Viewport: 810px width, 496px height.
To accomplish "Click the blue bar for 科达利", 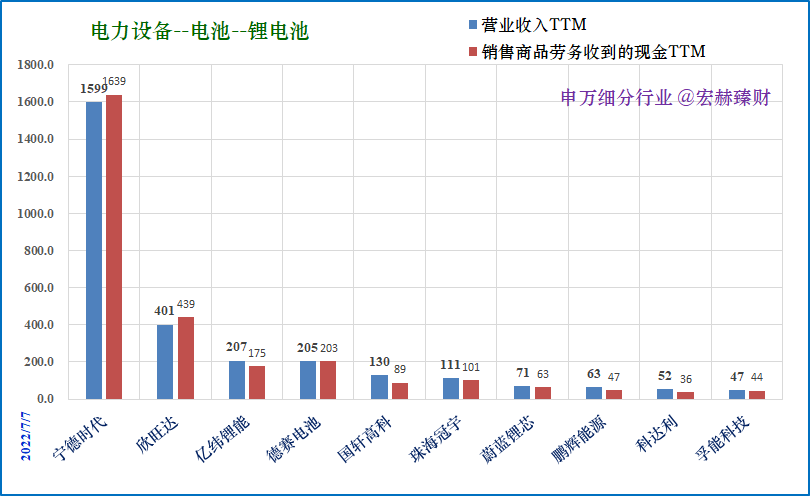I will pyautogui.click(x=665, y=394).
